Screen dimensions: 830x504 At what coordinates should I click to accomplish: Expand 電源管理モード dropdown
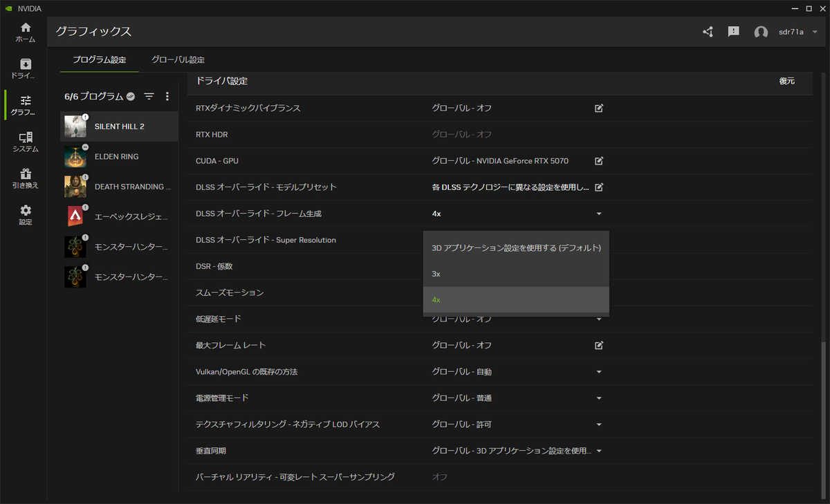coord(599,398)
